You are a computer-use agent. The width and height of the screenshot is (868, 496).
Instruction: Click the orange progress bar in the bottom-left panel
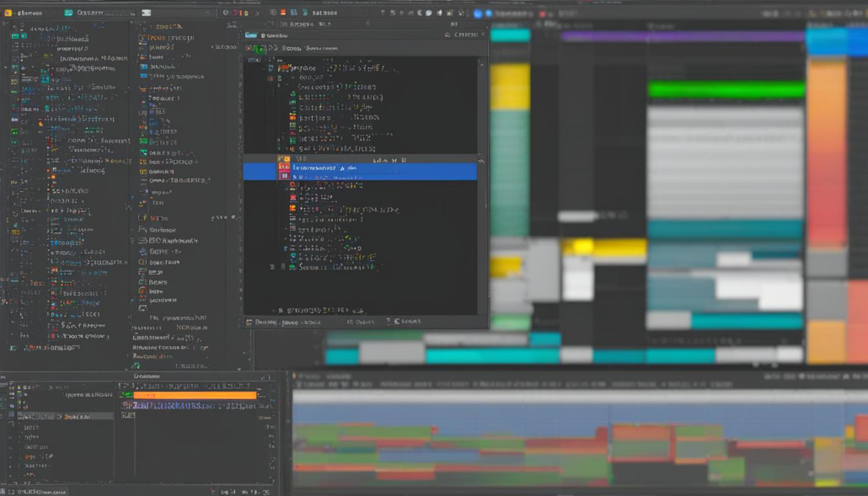click(195, 395)
